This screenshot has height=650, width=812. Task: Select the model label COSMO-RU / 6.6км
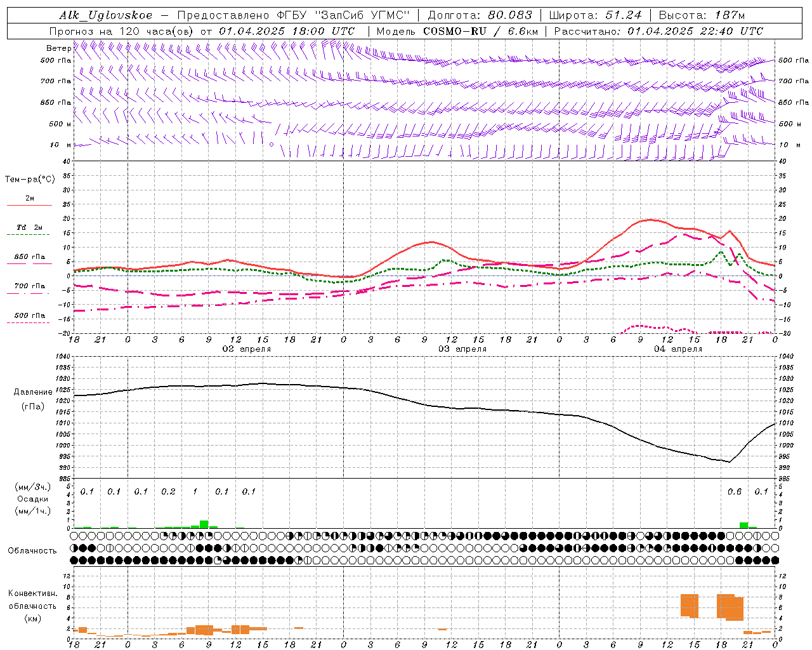click(x=480, y=31)
